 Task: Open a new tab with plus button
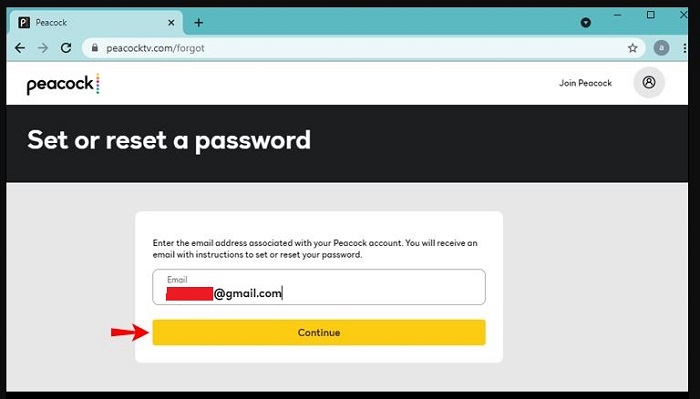pyautogui.click(x=199, y=22)
